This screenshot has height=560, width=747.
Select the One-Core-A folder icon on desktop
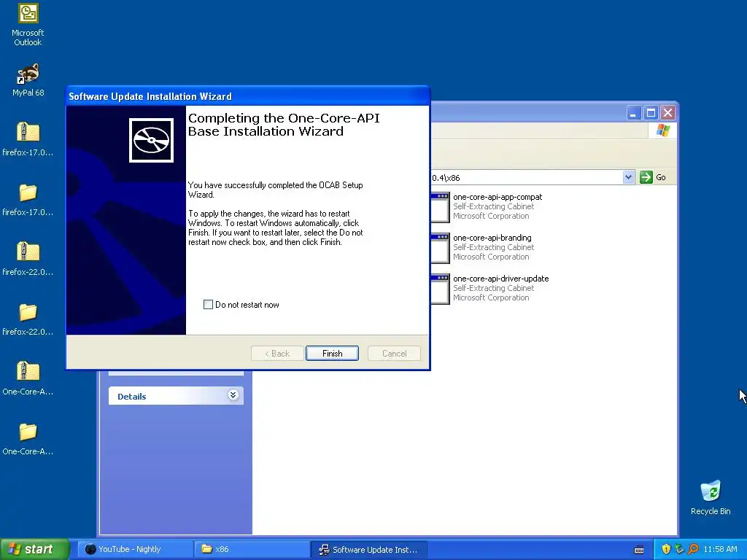(28, 432)
